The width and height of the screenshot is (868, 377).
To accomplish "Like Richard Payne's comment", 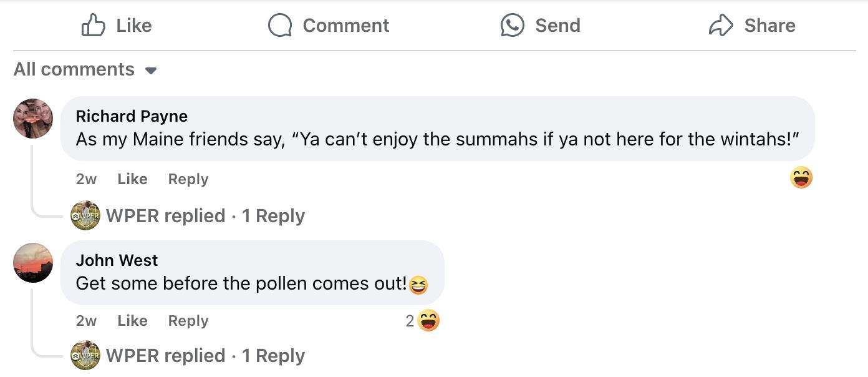I will [132, 179].
